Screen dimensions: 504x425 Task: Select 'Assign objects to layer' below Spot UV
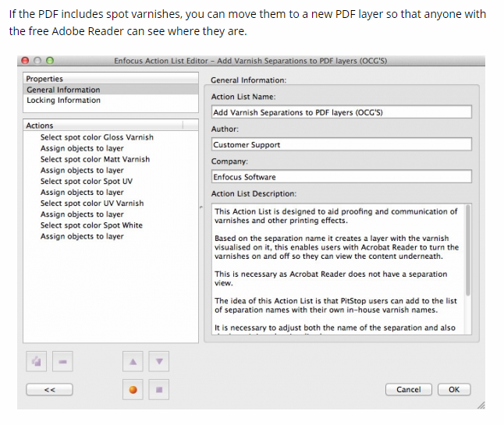82,192
